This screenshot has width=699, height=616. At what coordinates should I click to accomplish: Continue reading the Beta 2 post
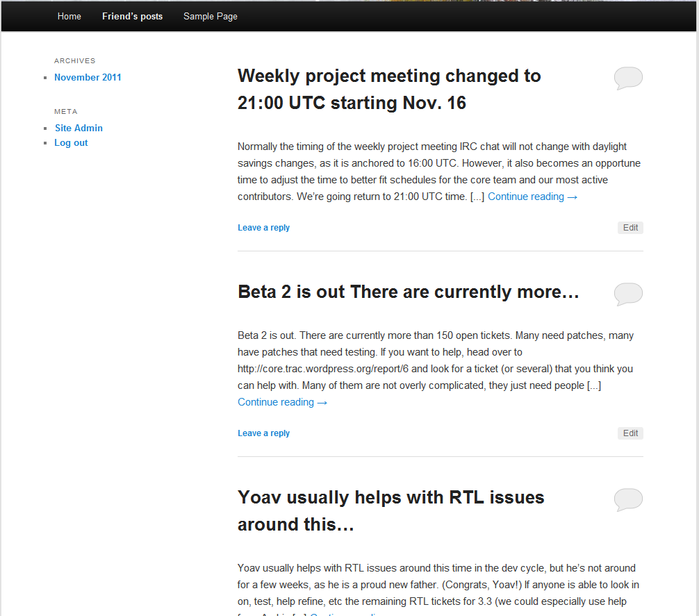click(x=282, y=402)
